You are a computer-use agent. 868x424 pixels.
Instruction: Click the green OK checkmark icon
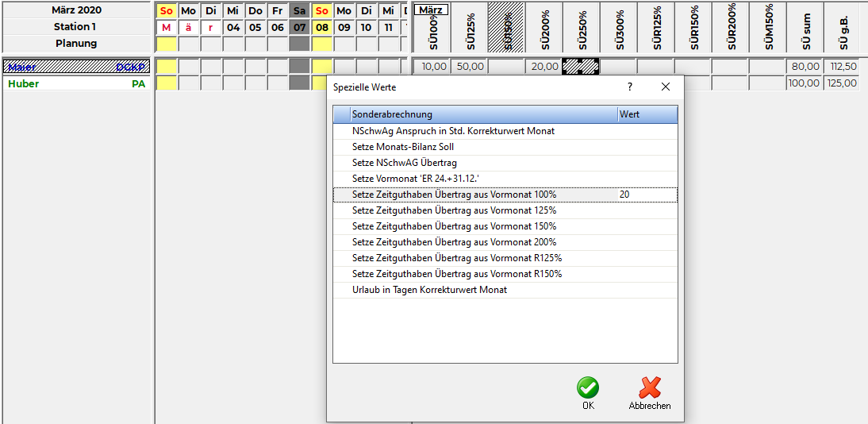click(x=587, y=387)
